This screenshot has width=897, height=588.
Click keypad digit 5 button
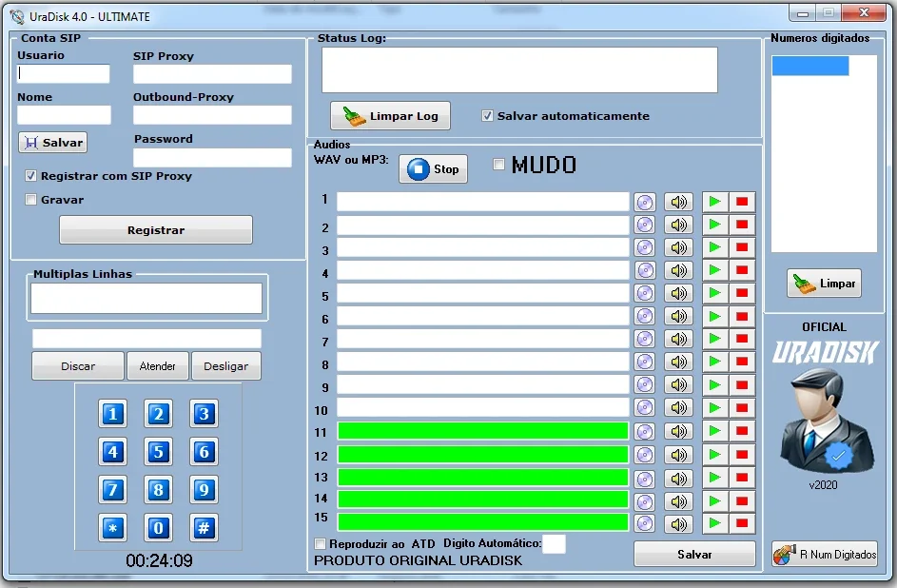point(159,452)
